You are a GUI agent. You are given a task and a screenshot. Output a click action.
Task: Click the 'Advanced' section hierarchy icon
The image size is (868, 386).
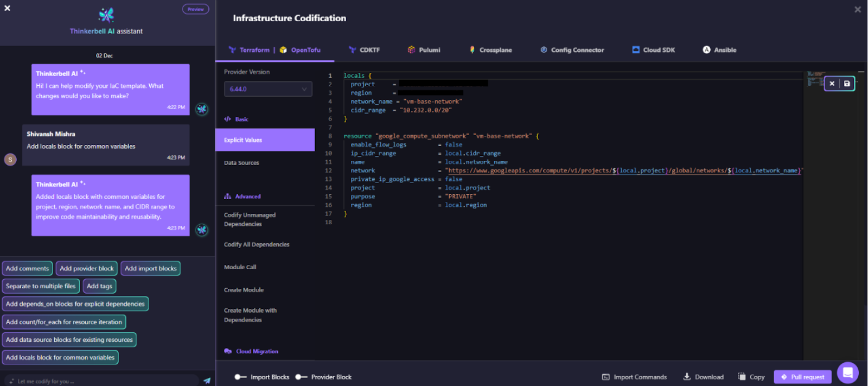(228, 197)
